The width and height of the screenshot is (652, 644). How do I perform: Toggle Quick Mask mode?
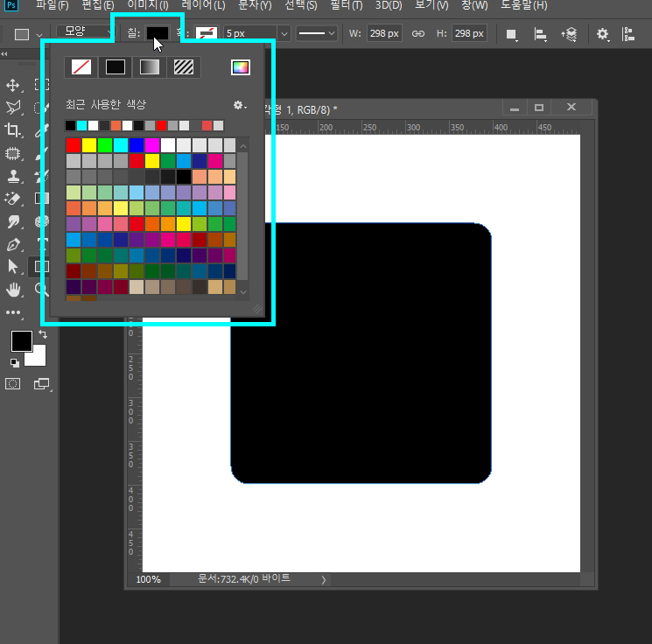pos(12,384)
